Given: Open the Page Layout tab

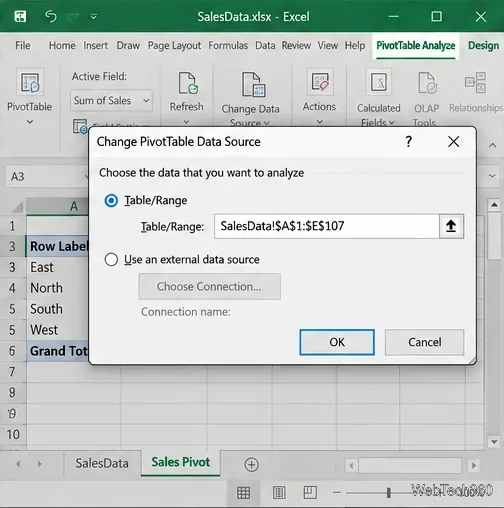Looking at the screenshot, I should tap(174, 46).
